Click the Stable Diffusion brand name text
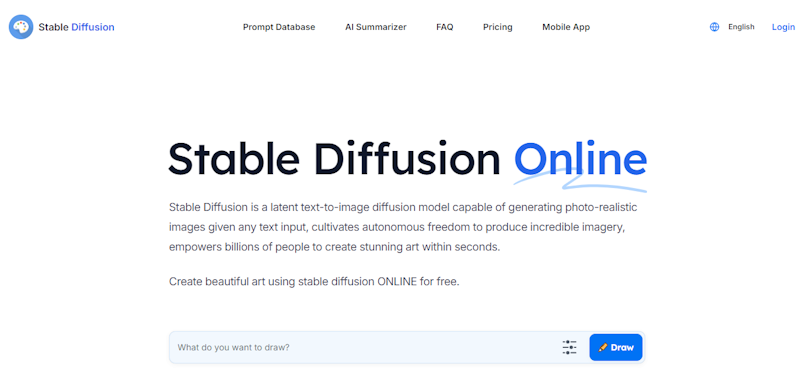The image size is (810, 369). [76, 27]
